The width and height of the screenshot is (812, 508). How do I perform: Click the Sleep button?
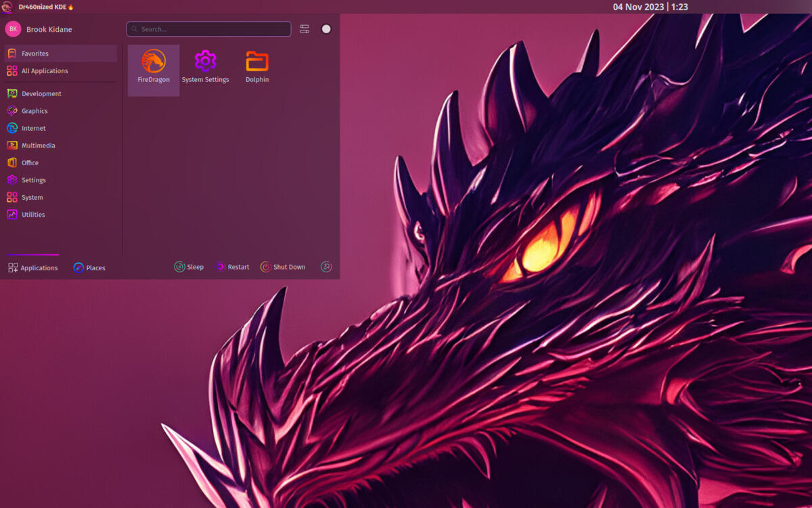click(x=189, y=267)
